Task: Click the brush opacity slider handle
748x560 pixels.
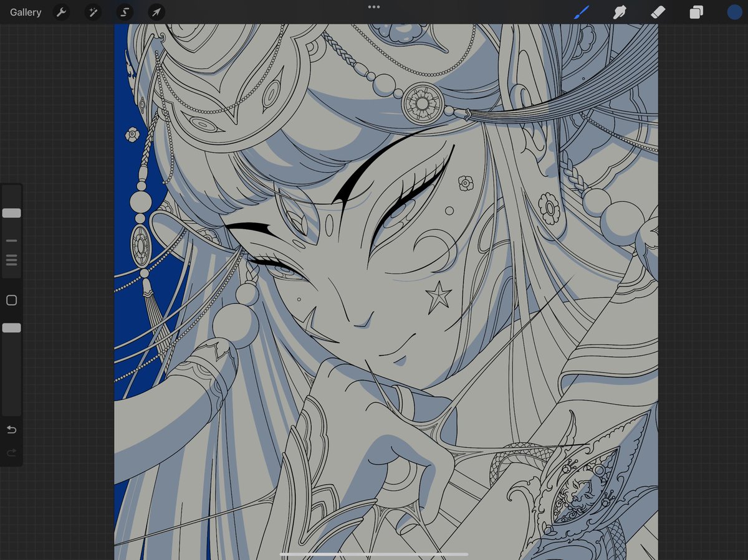Action: tap(11, 328)
